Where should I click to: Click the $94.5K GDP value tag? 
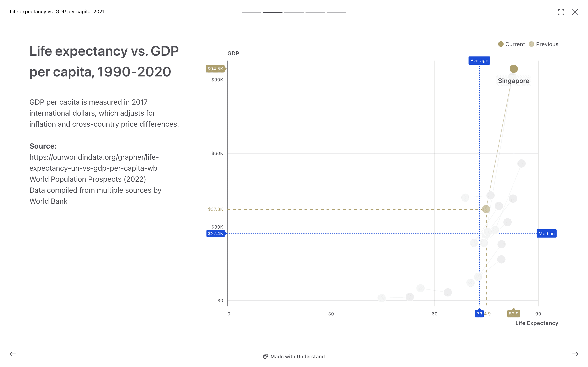215,69
